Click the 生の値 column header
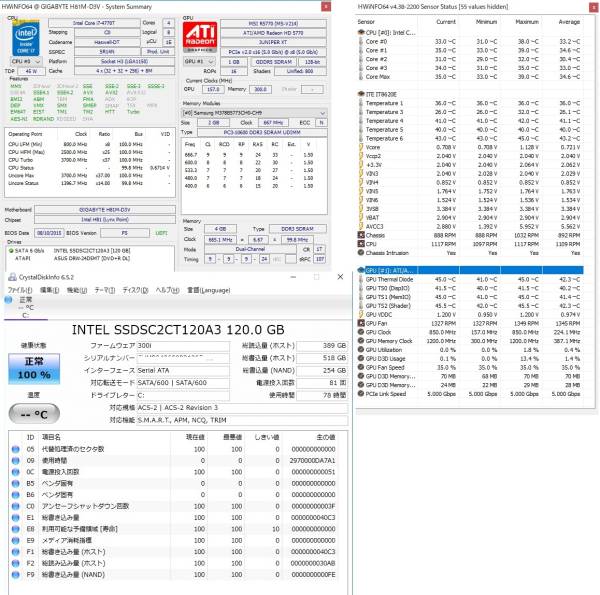Screen dimensions: 600x595 click(x=325, y=437)
